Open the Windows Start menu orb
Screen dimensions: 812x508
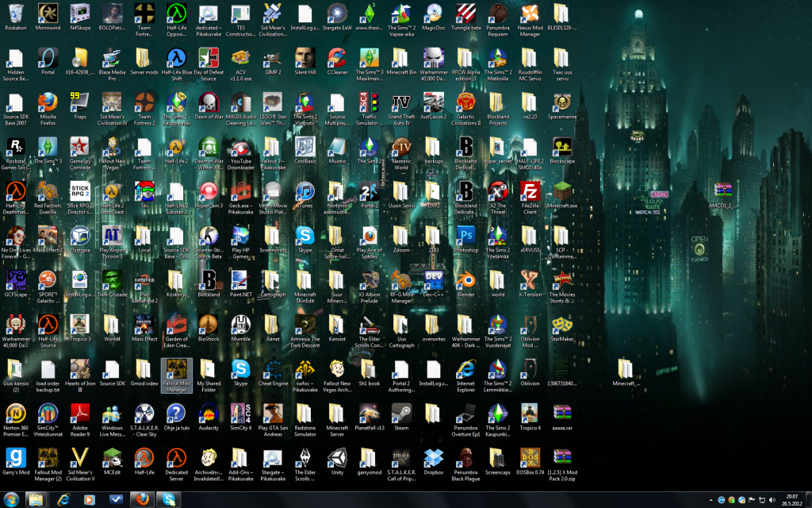[10, 500]
